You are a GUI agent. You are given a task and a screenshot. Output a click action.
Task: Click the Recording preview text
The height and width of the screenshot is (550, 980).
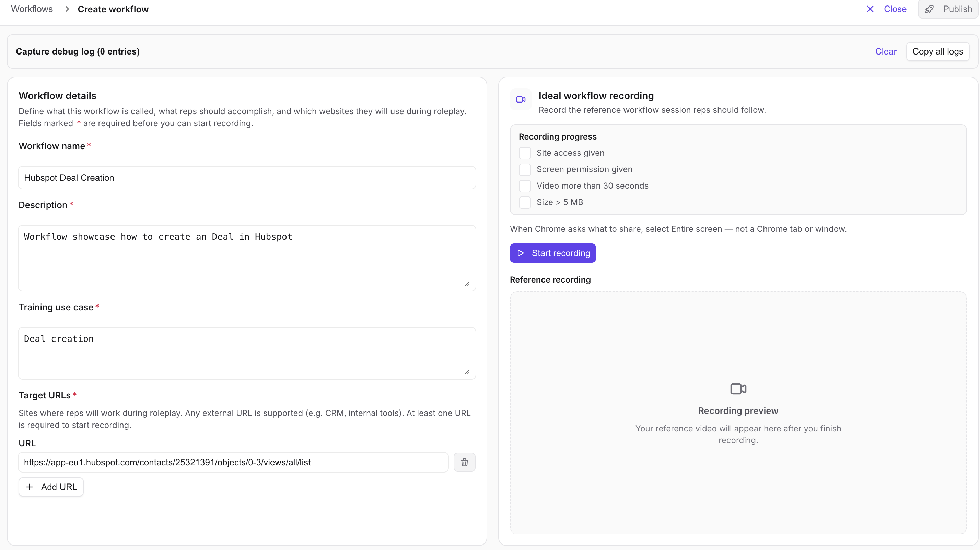738,411
